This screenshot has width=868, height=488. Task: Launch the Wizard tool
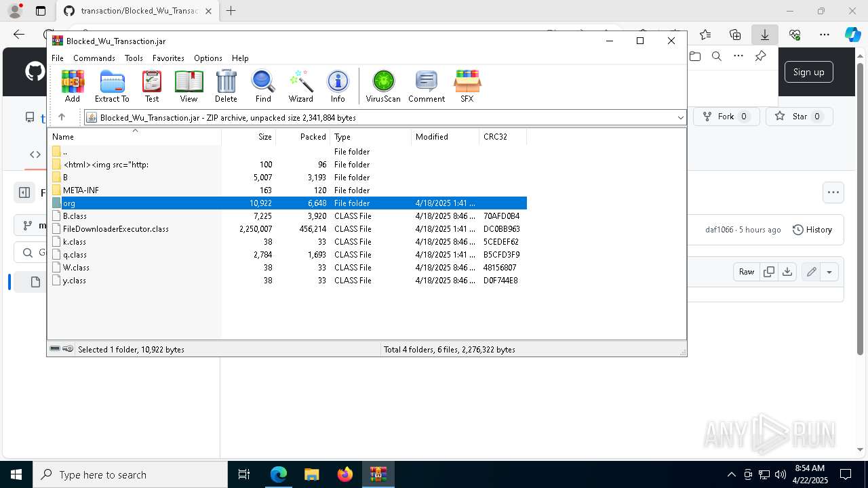click(300, 86)
